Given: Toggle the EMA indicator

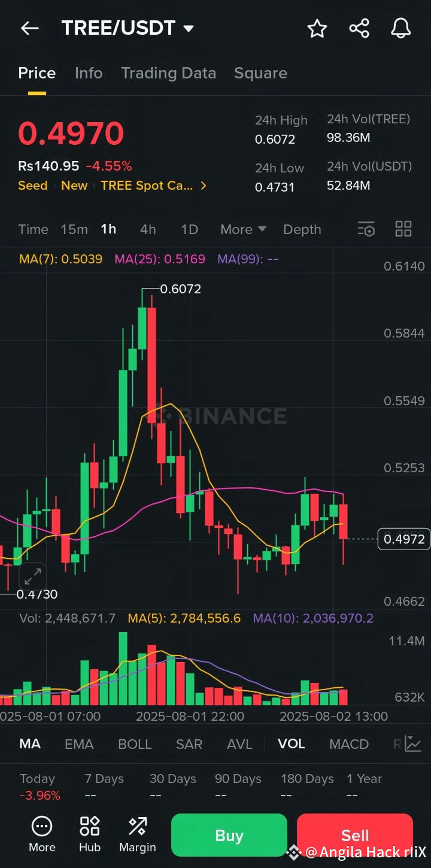Looking at the screenshot, I should (79, 743).
